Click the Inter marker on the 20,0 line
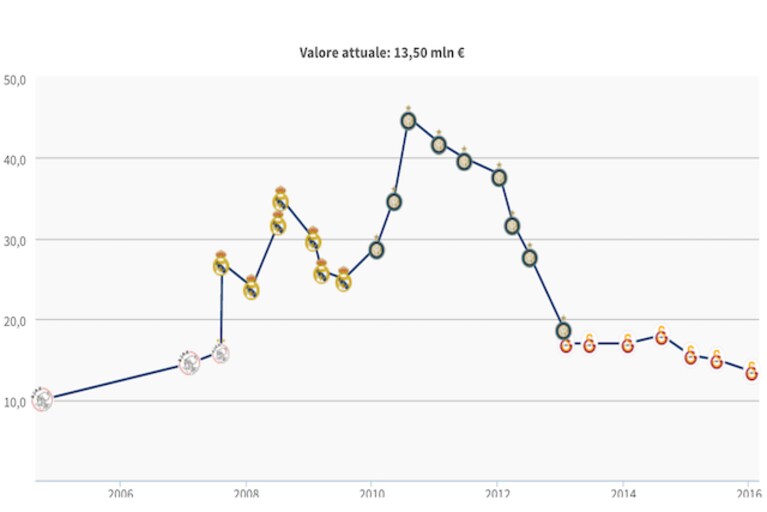 click(x=564, y=331)
